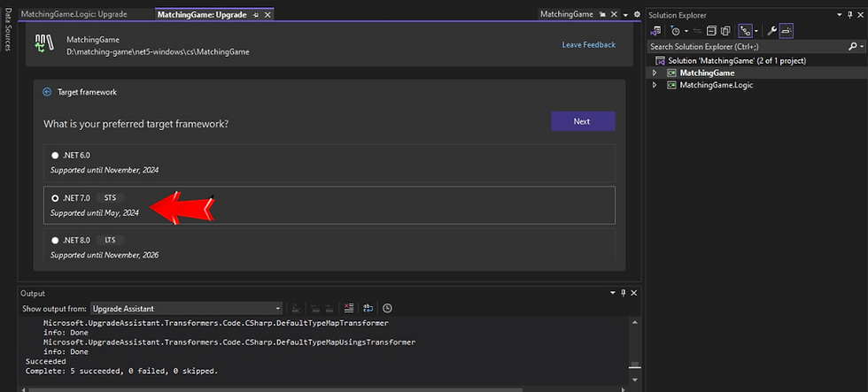Click the back arrow beside Target framework

tap(47, 92)
